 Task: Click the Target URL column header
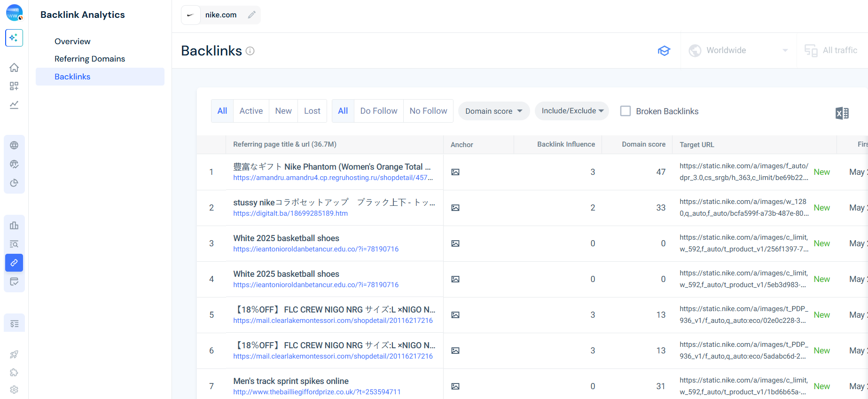tap(697, 145)
